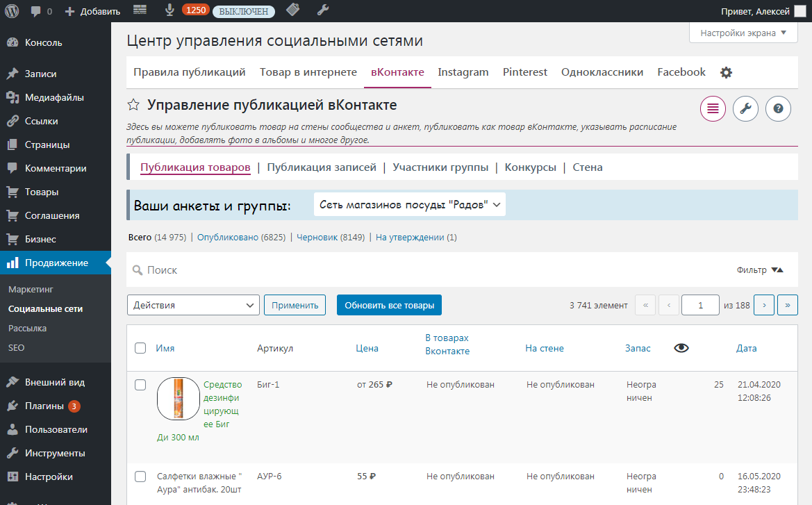Image resolution: width=812 pixels, height=505 pixels.
Task: Filter by Опубликовано (6825)
Action: point(241,238)
